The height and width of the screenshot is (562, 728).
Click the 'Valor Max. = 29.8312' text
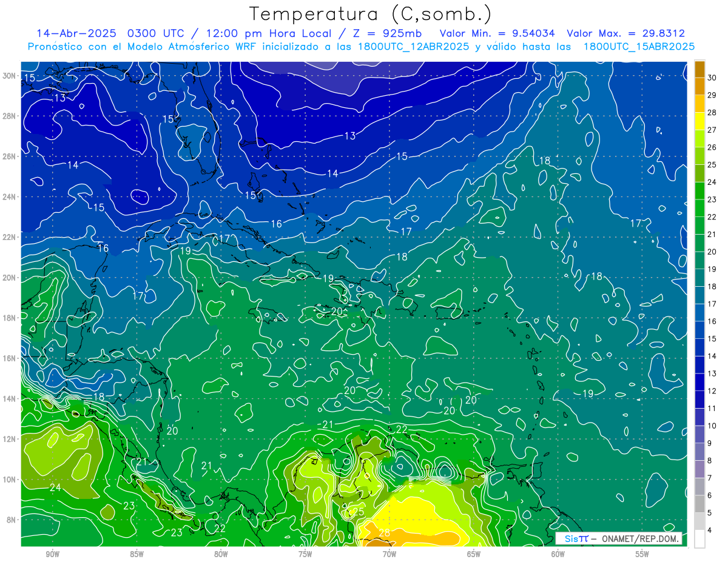click(x=626, y=33)
